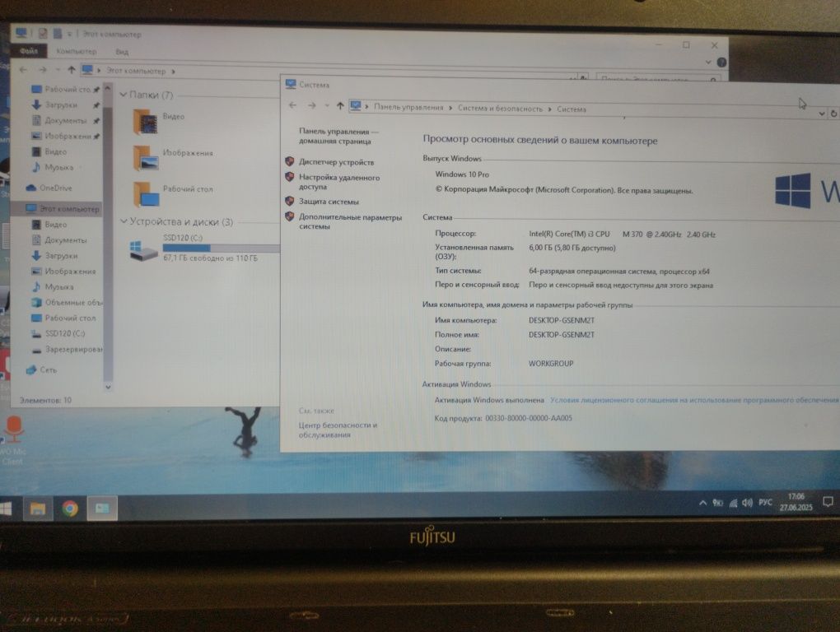Screen dimensions: 840x632
Task: Open volume control in system tray
Action: click(x=747, y=503)
